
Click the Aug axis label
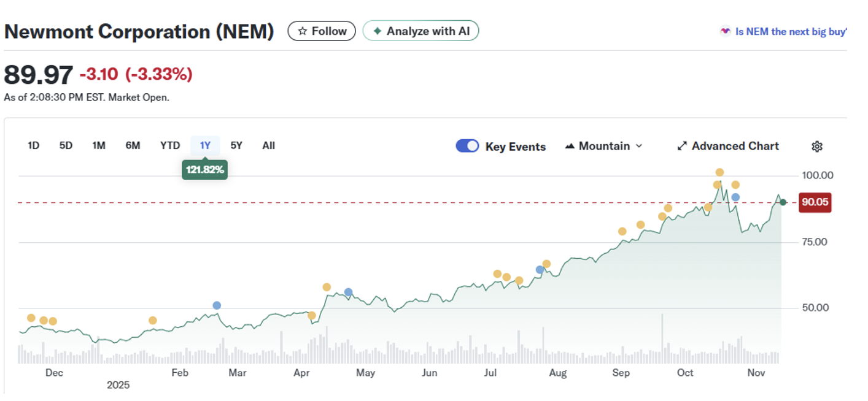(x=557, y=373)
